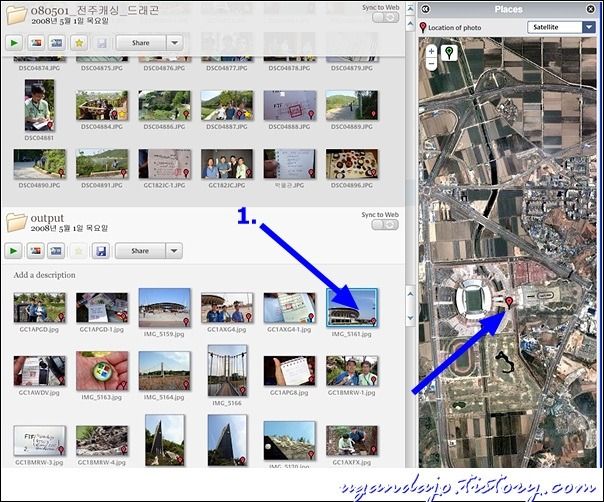604x502 pixels.
Task: Select thumbnail DSC04896.JPG
Action: coord(352,164)
